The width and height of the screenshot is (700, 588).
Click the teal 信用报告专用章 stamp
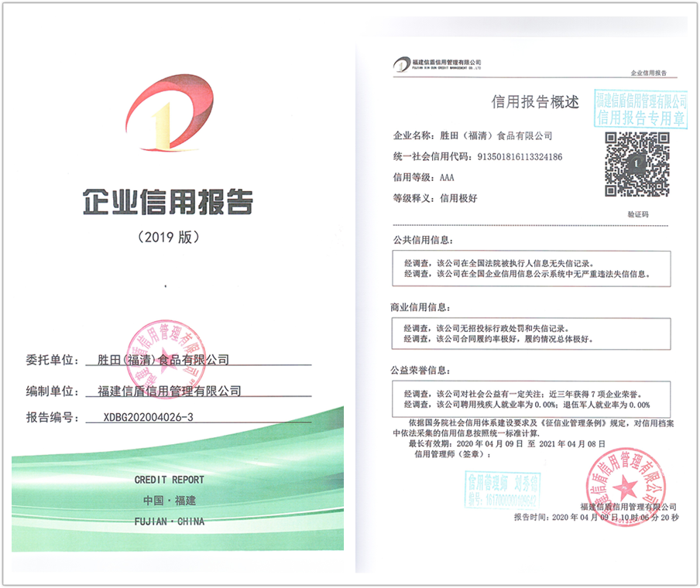coord(641,108)
